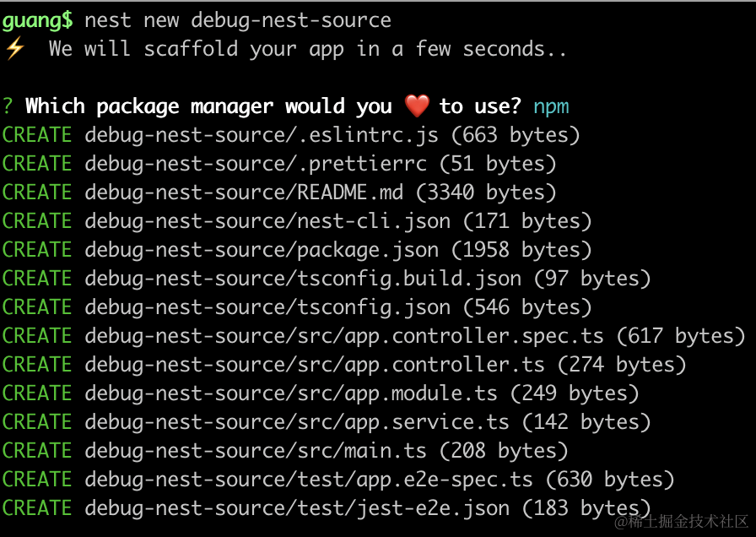Image resolution: width=756 pixels, height=537 pixels.
Task: Select the cyan "npm" answer
Action: [x=551, y=106]
